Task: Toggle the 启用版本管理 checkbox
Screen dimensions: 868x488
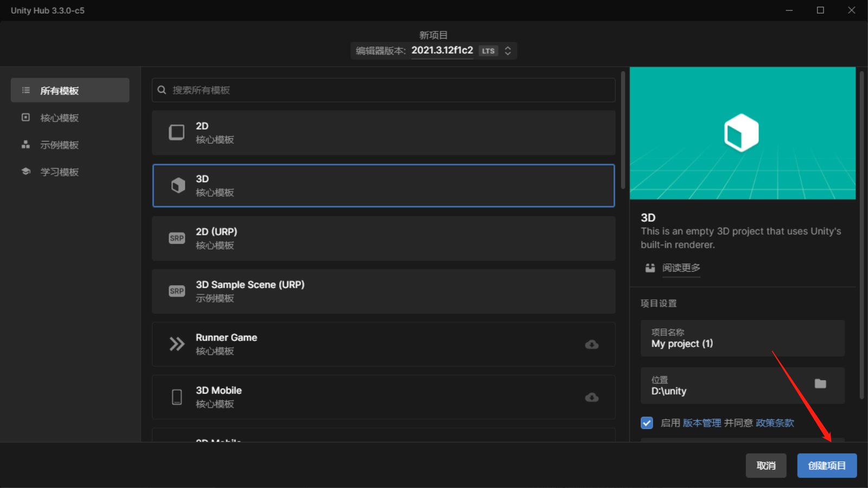Action: tap(647, 423)
